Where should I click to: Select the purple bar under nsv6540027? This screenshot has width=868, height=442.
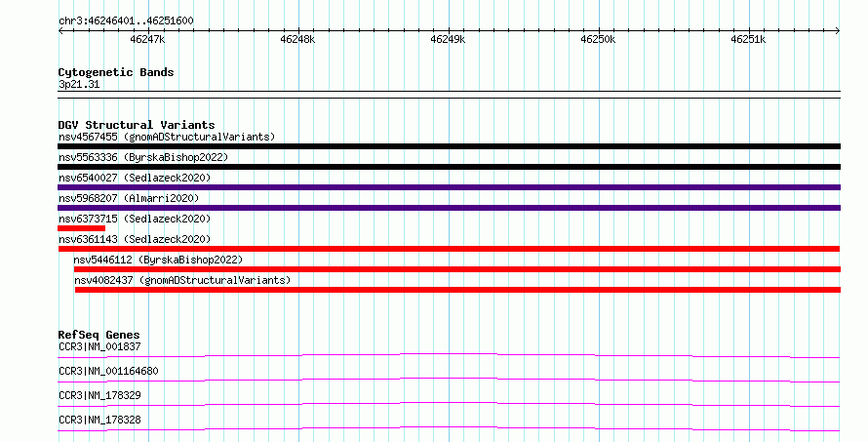coord(449,187)
